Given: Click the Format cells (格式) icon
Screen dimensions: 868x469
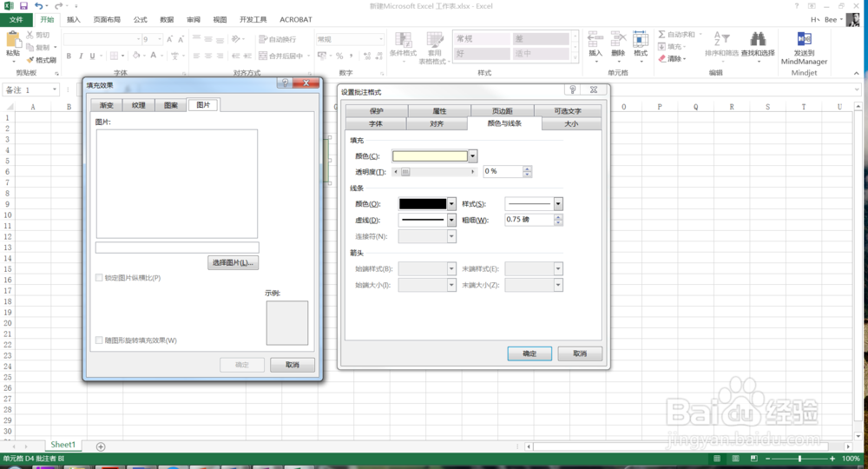Looking at the screenshot, I should coord(641,40).
